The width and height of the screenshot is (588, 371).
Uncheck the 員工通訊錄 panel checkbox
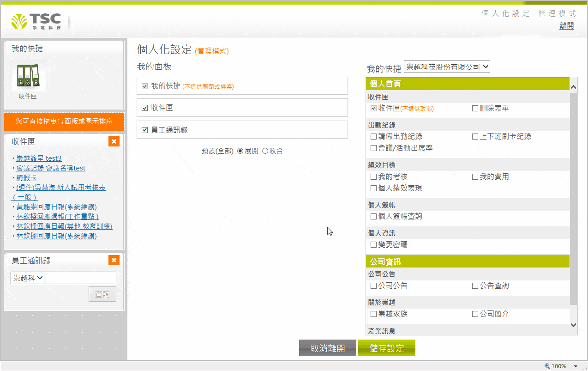click(x=144, y=130)
